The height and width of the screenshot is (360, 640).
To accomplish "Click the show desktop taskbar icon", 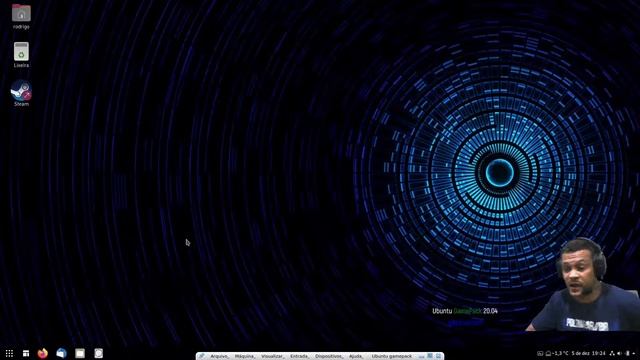I will (x=26, y=353).
